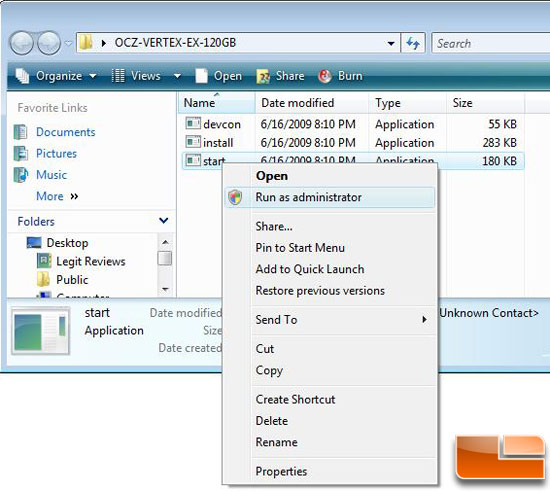Click the devcon file icon
The image size is (550, 491).
coord(193,123)
